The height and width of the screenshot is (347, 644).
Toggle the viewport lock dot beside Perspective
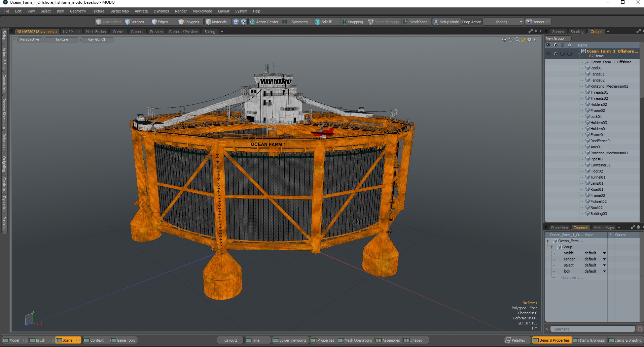14,40
